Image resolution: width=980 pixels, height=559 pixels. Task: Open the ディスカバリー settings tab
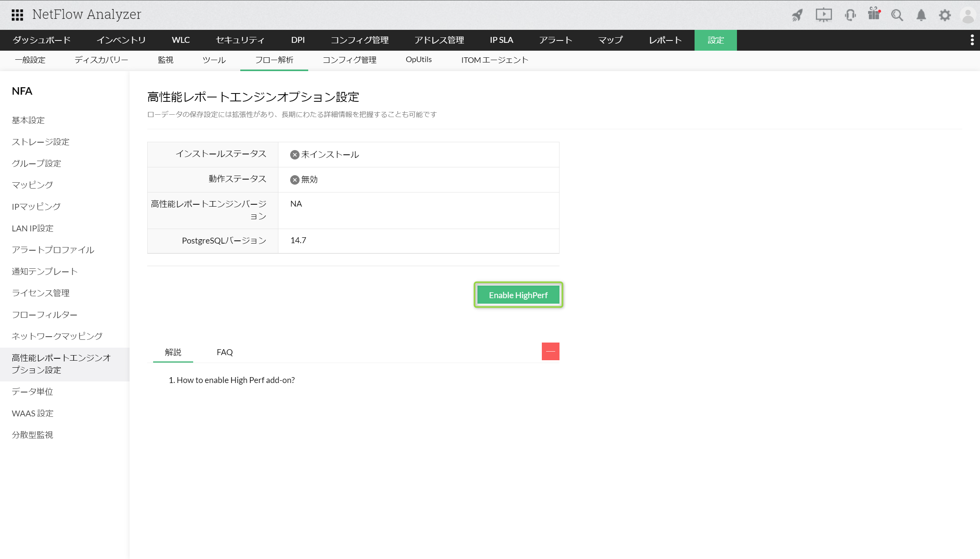pos(101,60)
